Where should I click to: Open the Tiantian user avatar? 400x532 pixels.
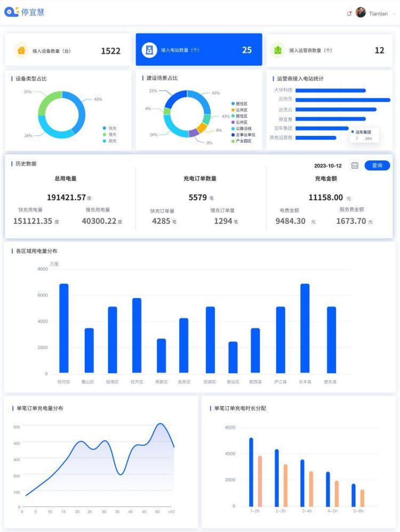click(x=361, y=13)
